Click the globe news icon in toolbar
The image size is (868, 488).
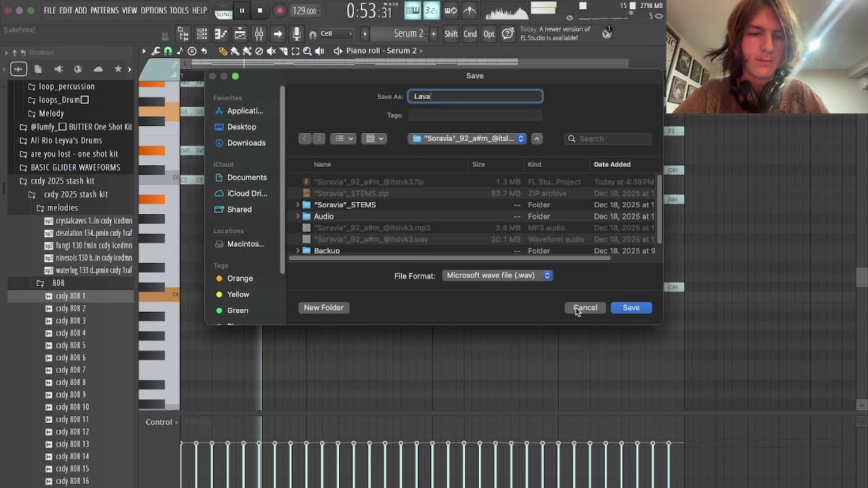click(607, 34)
